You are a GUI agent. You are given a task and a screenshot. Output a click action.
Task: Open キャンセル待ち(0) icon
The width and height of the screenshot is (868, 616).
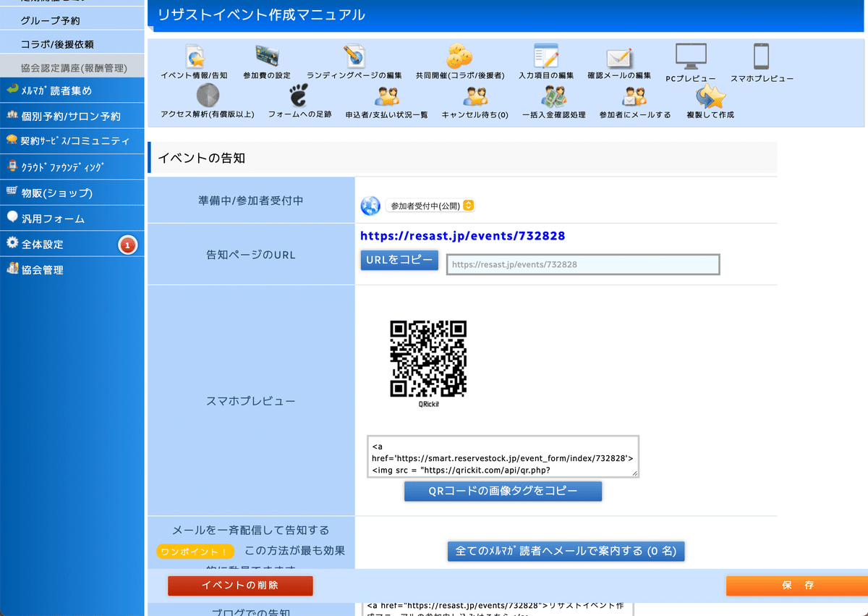point(475,96)
